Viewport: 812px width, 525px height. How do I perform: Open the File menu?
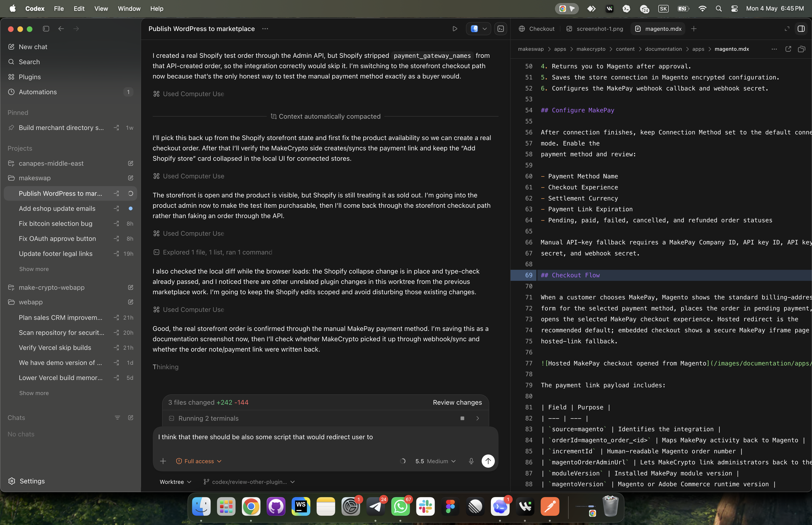point(59,8)
